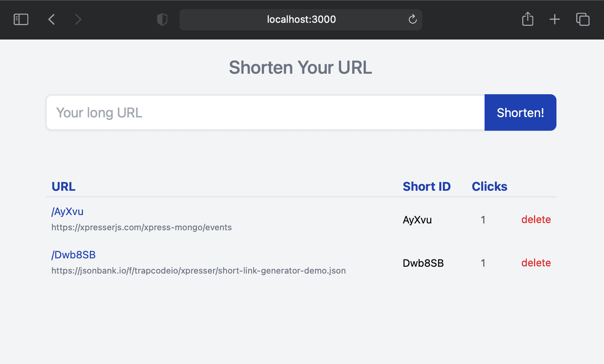Open a new tab with plus icon
604x364 pixels.
coord(555,19)
